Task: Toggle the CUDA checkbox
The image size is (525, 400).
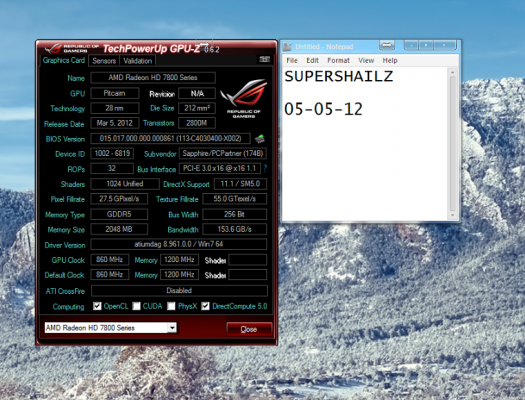Action: coord(136,306)
